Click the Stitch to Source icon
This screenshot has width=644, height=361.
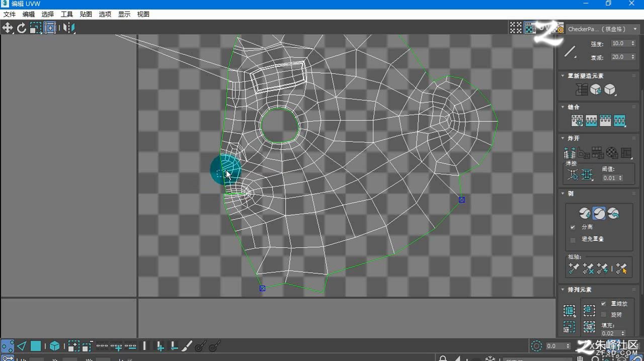(x=605, y=121)
